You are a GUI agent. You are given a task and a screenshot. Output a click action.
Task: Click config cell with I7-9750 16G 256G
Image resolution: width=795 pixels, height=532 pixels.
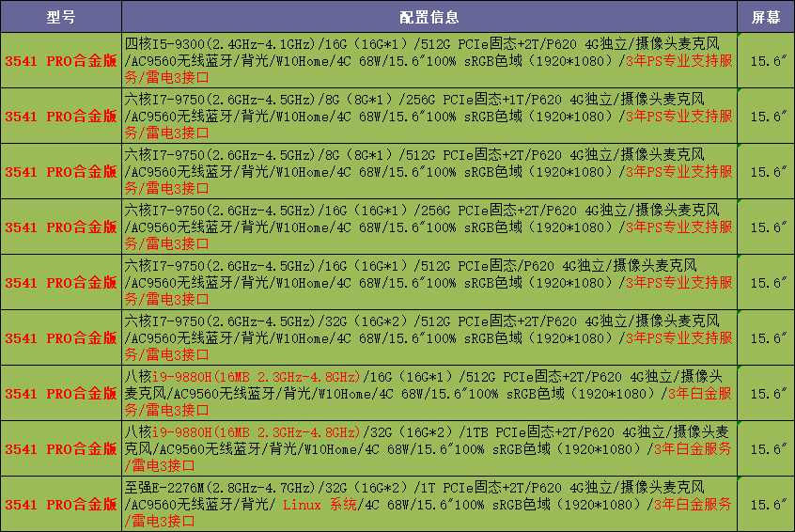tap(429, 227)
